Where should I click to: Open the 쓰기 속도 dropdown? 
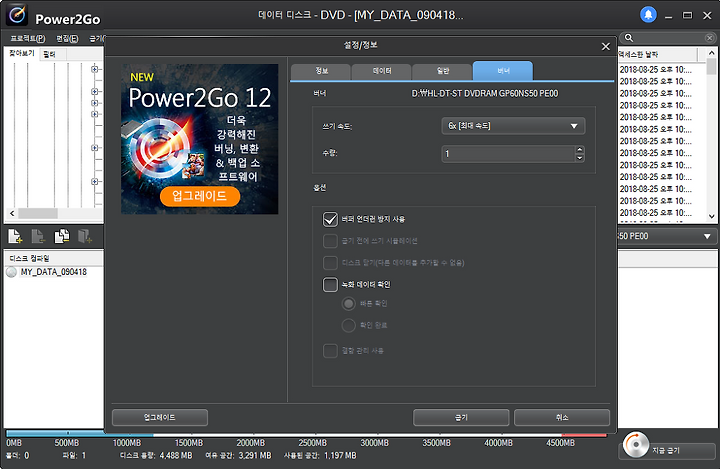coord(513,126)
